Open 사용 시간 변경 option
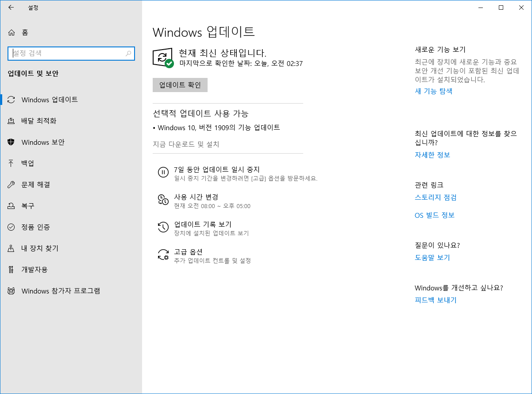Viewport: 532px width, 394px height. tap(196, 197)
